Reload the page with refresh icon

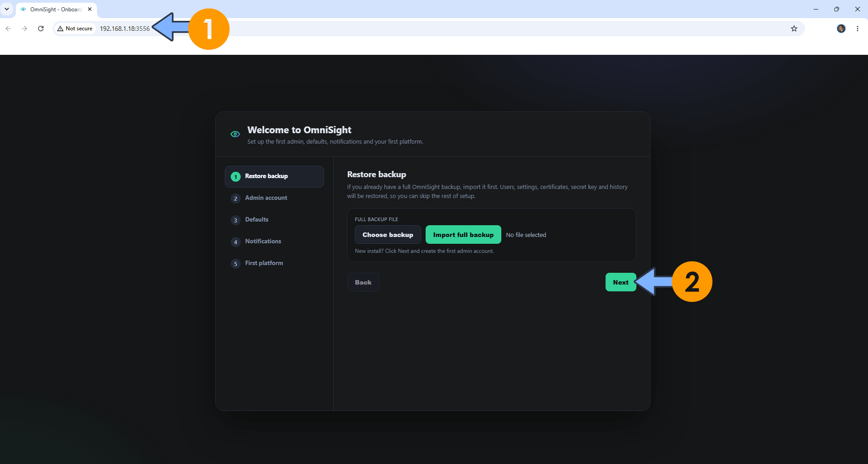[41, 29]
